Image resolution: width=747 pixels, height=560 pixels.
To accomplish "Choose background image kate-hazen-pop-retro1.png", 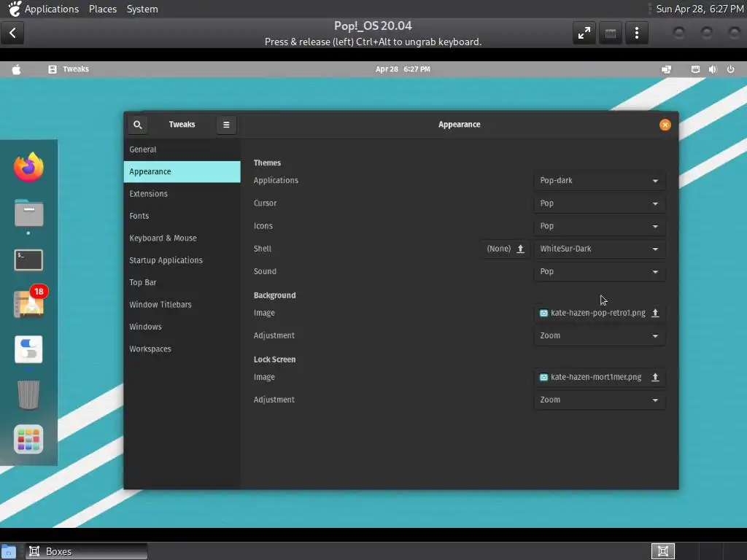I will click(x=600, y=313).
